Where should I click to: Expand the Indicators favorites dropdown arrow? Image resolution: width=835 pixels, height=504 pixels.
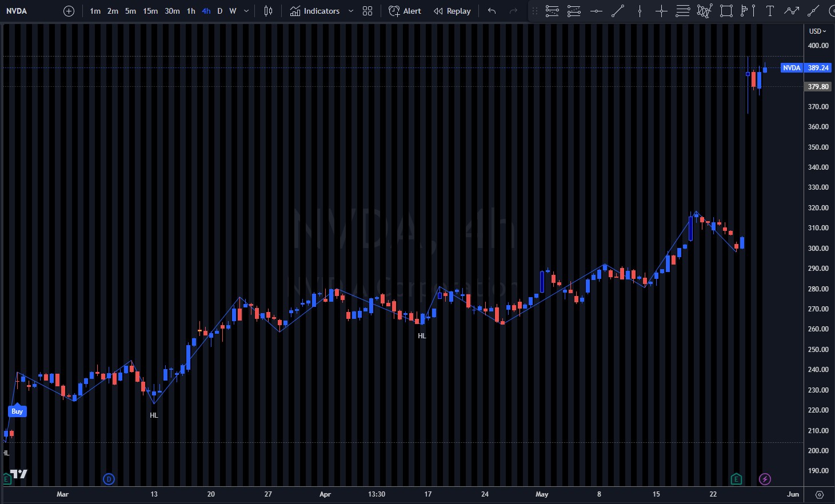pyautogui.click(x=351, y=11)
